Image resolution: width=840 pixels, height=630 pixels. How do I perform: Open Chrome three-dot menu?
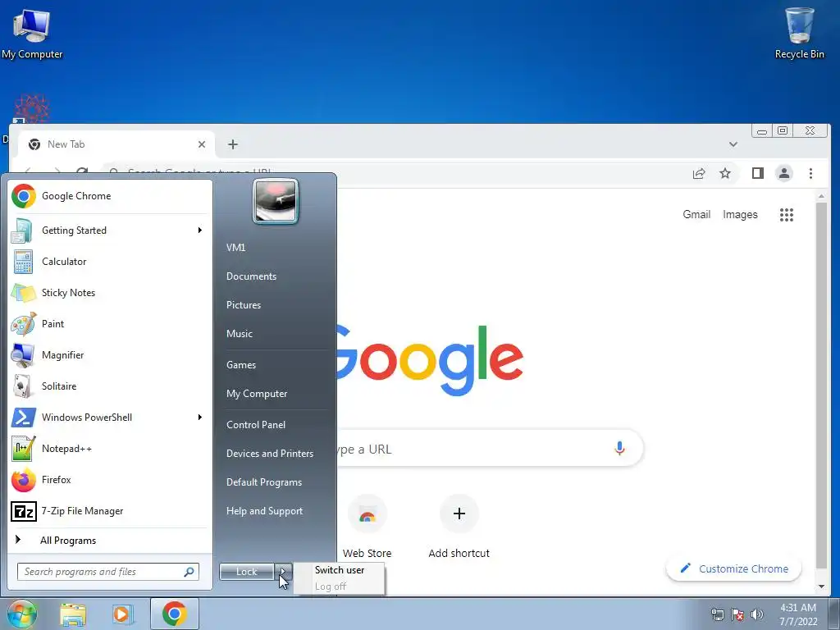tap(810, 173)
